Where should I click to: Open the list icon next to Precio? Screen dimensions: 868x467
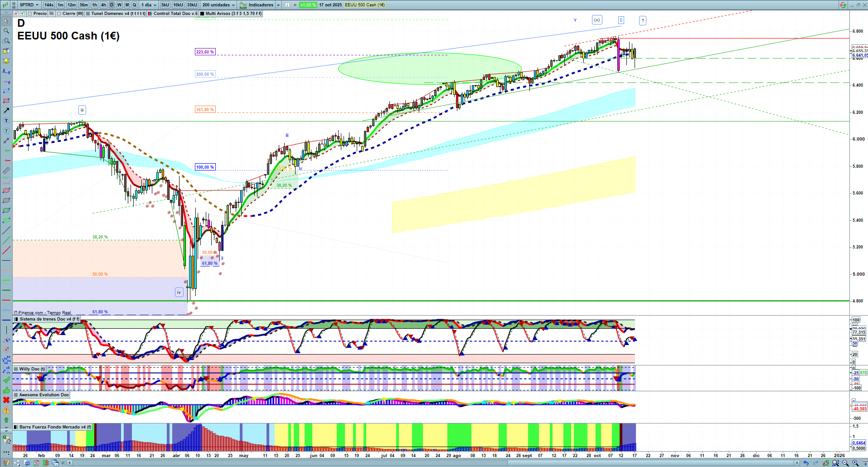[52, 14]
